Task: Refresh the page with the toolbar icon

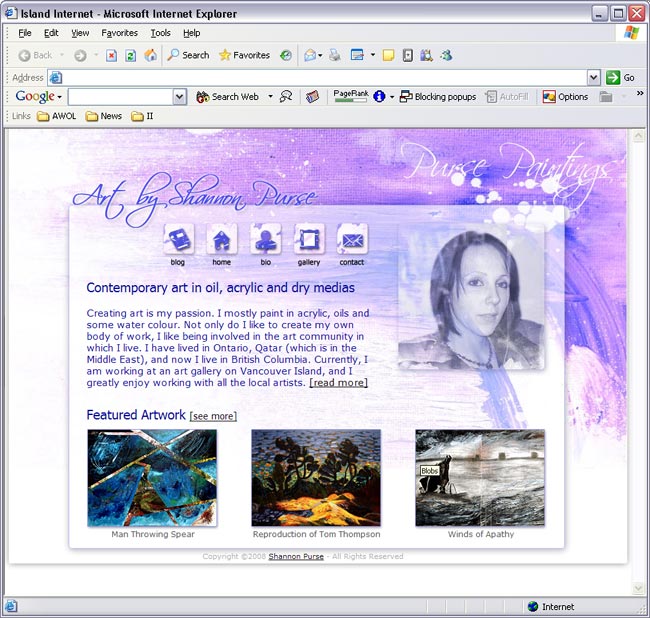Action: [130, 55]
